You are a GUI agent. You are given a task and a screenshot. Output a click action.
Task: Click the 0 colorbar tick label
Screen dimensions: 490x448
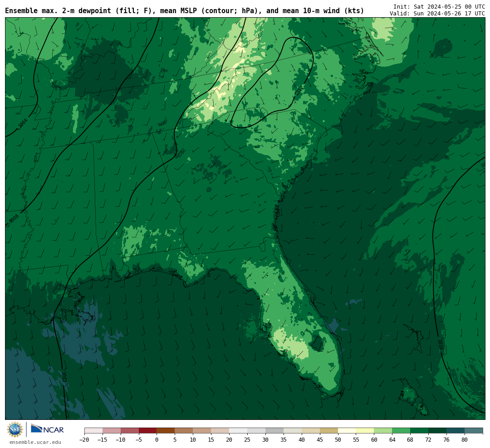coord(157,440)
